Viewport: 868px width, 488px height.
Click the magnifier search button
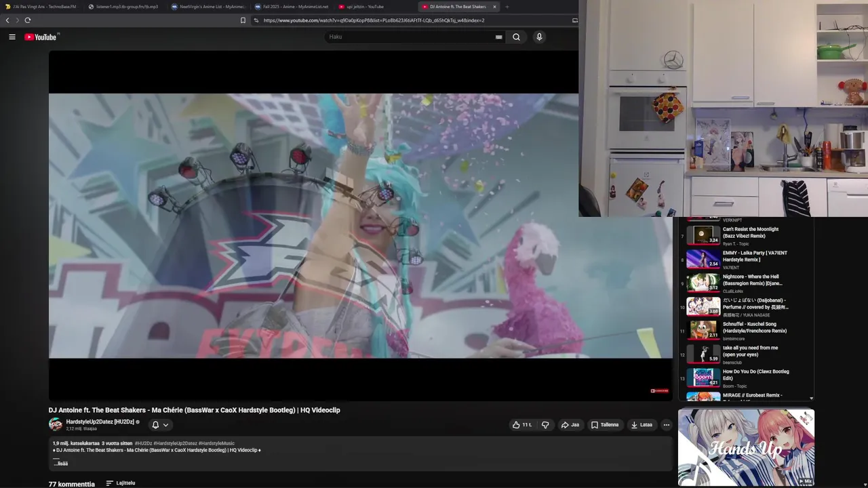516,37
